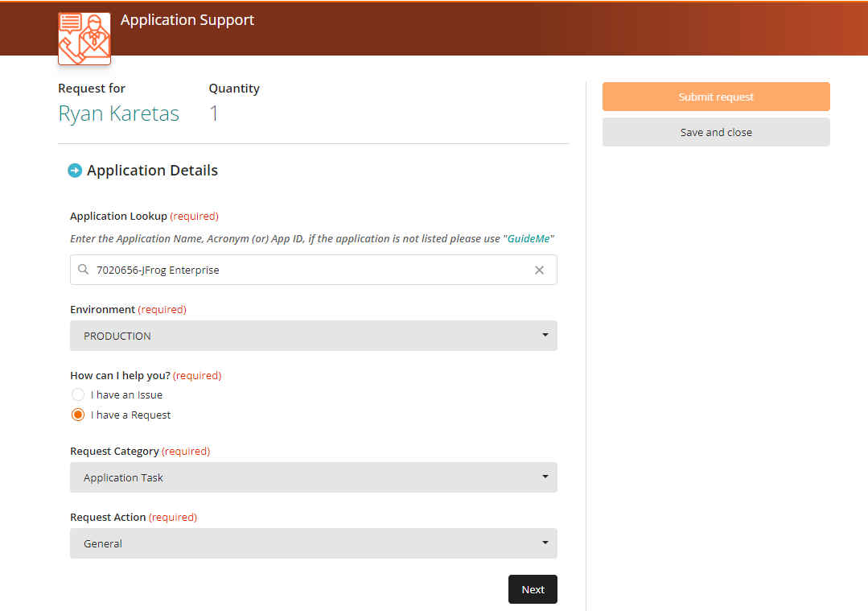
Task: Click the 'How can I help you?' label
Action: click(120, 376)
